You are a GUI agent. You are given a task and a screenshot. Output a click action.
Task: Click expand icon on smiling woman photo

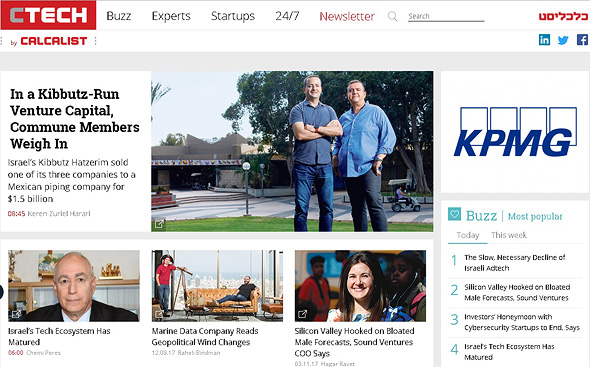click(303, 314)
